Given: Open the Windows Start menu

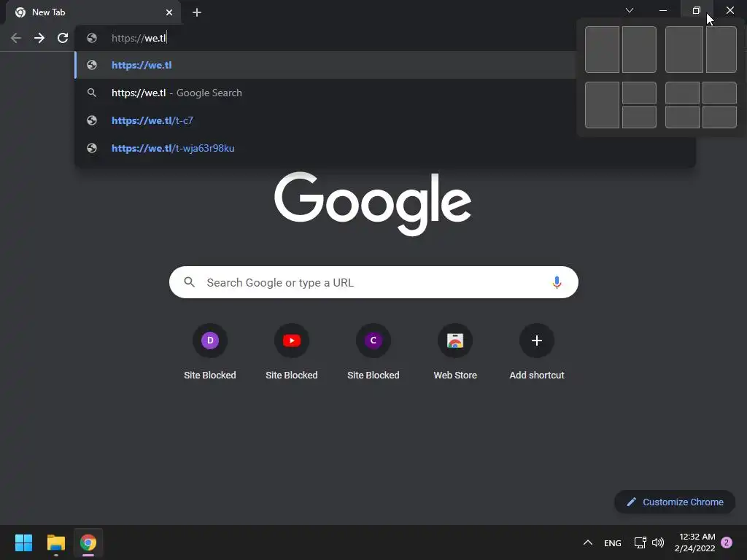Looking at the screenshot, I should point(23,542).
